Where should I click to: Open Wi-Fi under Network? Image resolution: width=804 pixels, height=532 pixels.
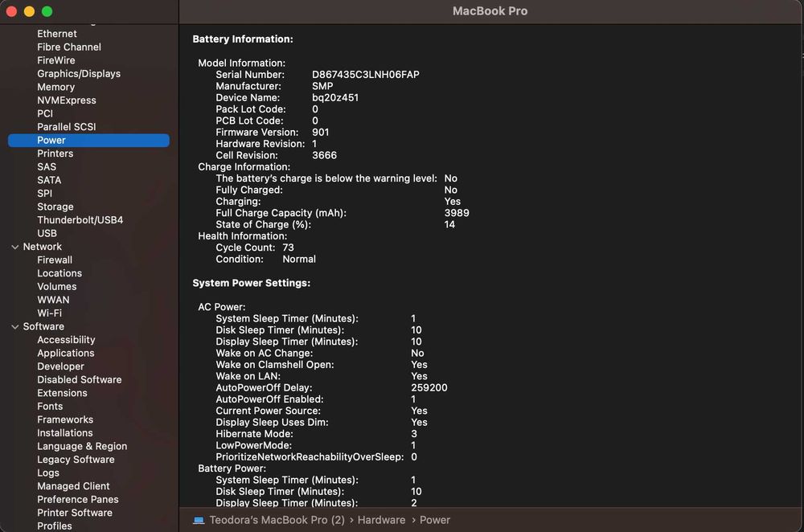tap(49, 313)
